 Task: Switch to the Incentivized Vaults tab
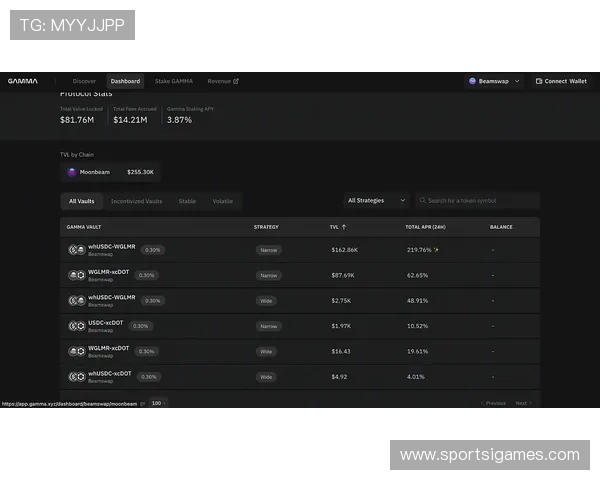tap(136, 201)
